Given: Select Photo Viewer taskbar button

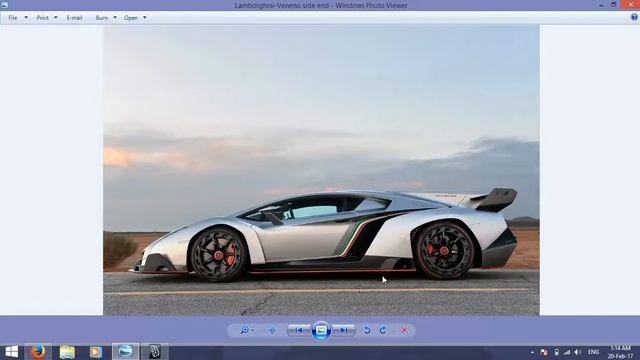Looking at the screenshot, I should coord(125,352).
